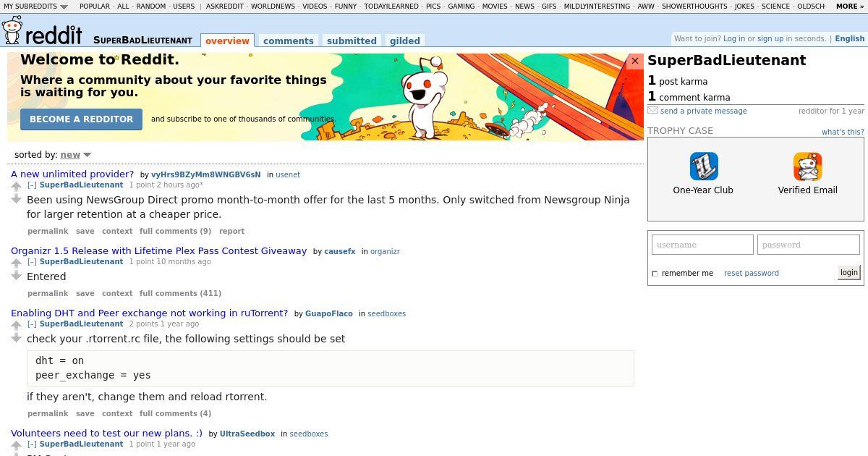This screenshot has width=868, height=456.
Task: Upvote the NewsGroup Direct comment
Action: click(17, 187)
